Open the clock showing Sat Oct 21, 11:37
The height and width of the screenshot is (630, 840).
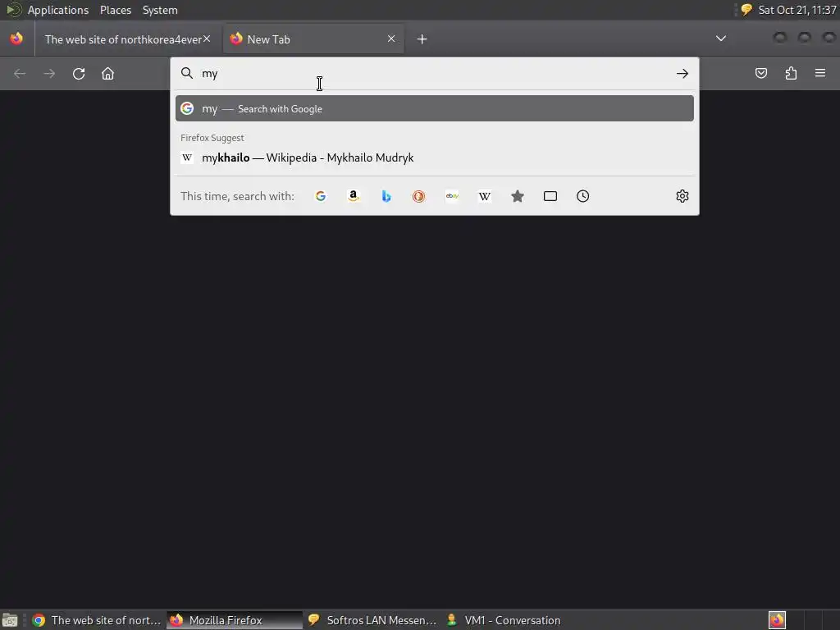pyautogui.click(x=797, y=10)
